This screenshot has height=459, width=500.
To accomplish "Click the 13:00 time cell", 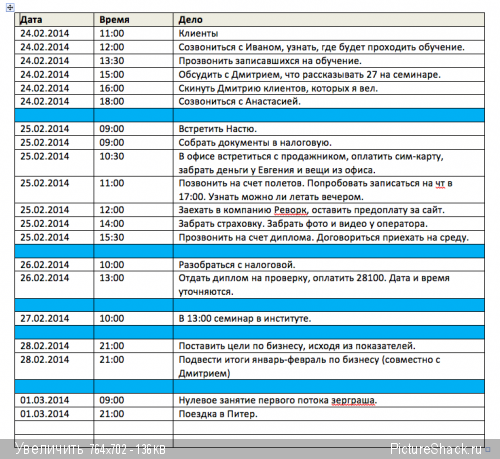I will point(133,285).
